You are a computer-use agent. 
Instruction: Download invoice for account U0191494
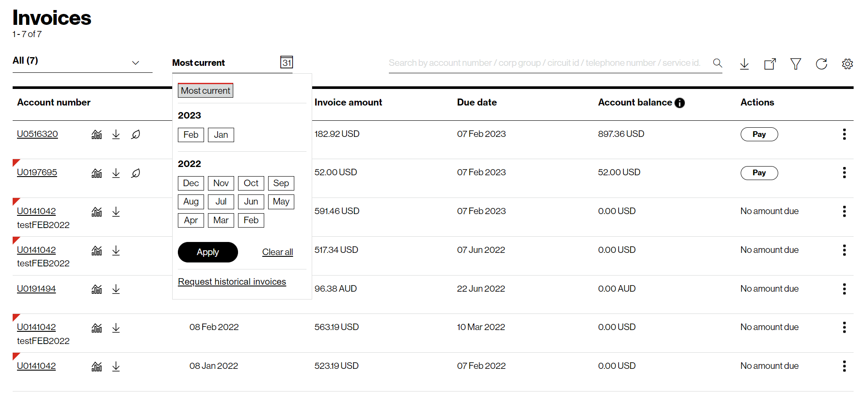click(x=116, y=289)
